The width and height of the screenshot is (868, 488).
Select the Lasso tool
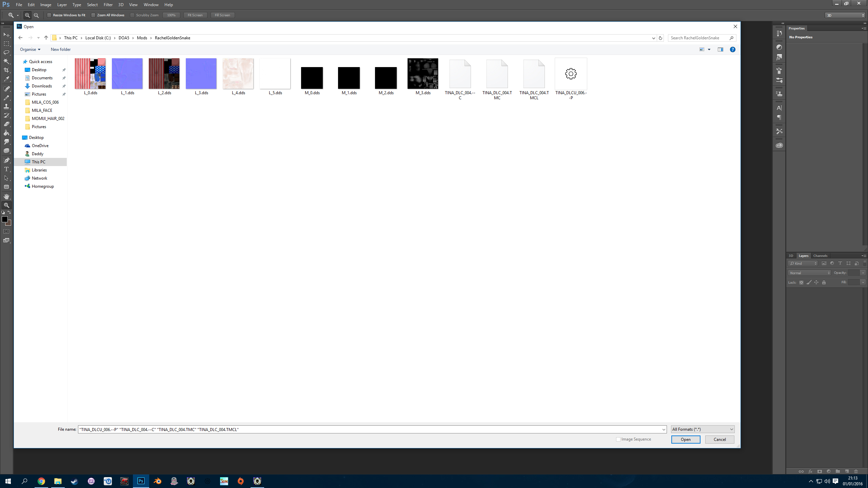(6, 53)
